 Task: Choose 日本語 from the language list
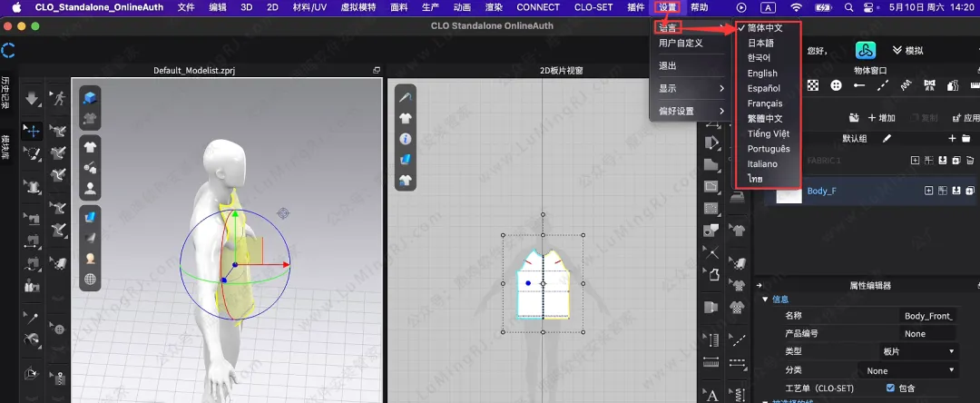click(760, 43)
